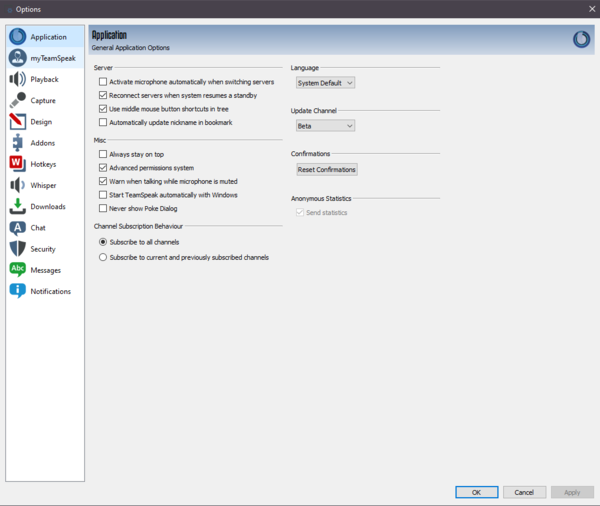Open the Update Channel Beta dropdown
Screen dimensions: 600x506
tap(325, 126)
